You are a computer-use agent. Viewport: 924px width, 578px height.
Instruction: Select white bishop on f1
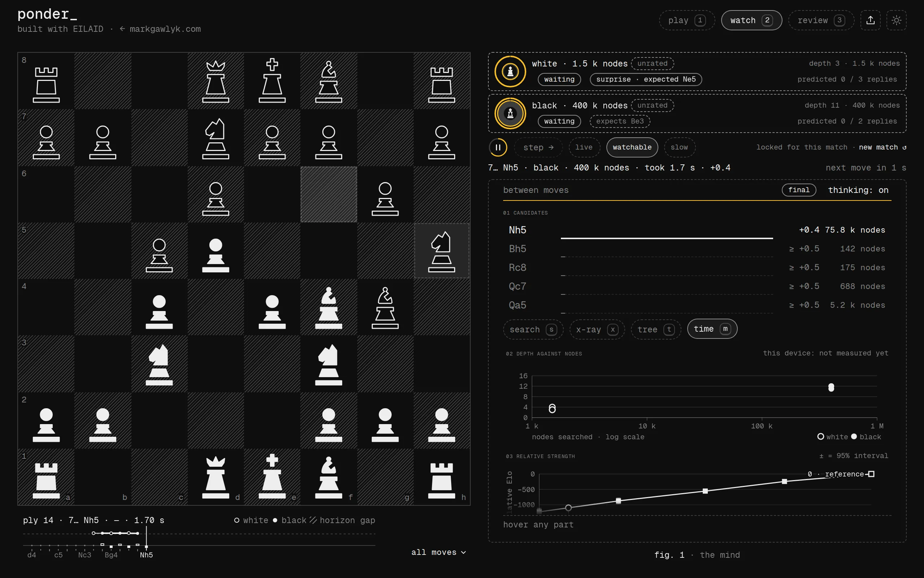pyautogui.click(x=329, y=477)
